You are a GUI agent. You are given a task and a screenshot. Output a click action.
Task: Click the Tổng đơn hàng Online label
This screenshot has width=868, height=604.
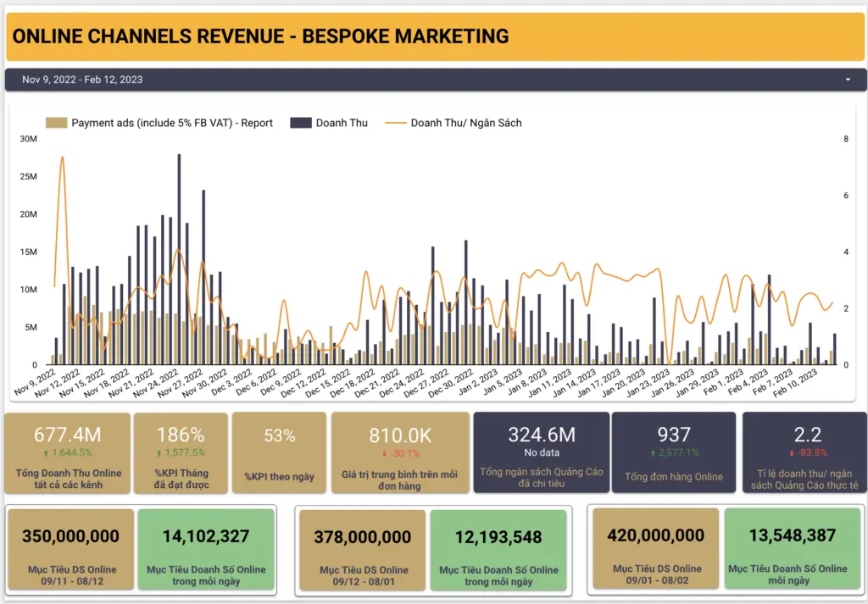[674, 477]
